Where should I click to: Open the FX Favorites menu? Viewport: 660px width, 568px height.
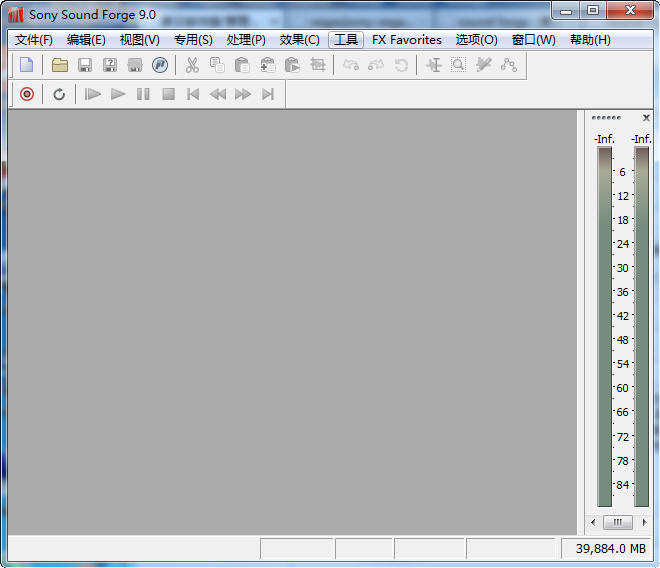(406, 40)
